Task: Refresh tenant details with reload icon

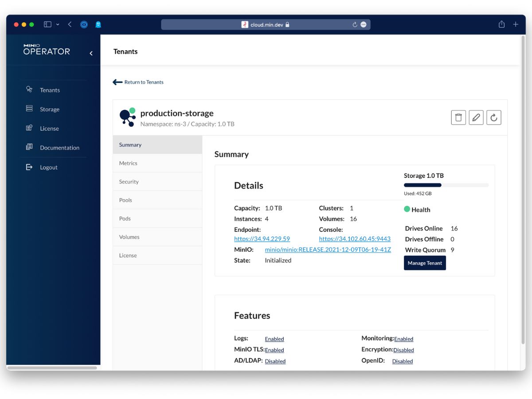Action: (494, 117)
